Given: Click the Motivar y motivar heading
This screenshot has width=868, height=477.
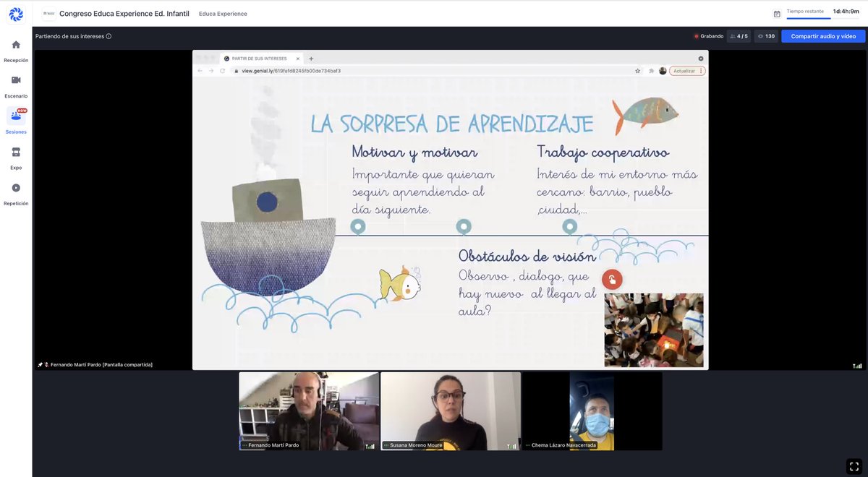Looking at the screenshot, I should [414, 152].
